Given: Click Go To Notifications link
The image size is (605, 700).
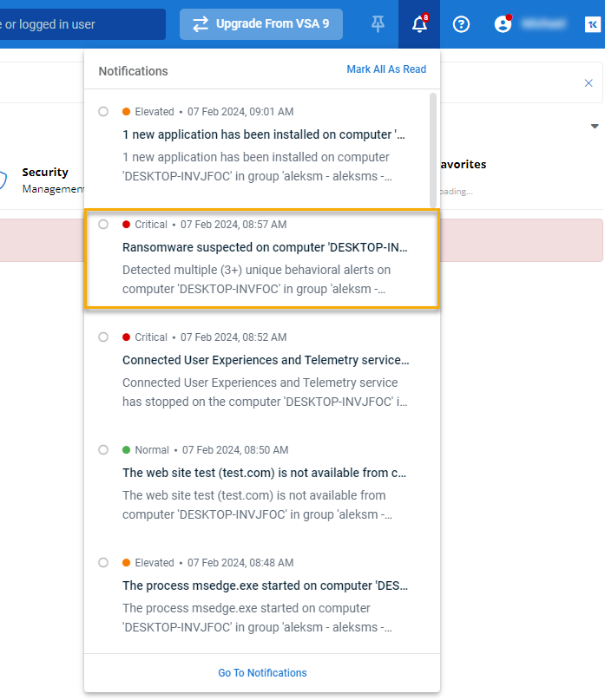Looking at the screenshot, I should pos(262,673).
